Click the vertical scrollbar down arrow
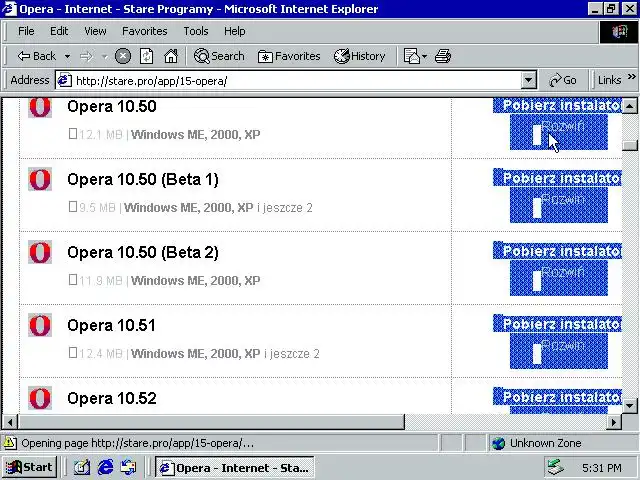Screen dimensions: 640x480 click(x=630, y=405)
